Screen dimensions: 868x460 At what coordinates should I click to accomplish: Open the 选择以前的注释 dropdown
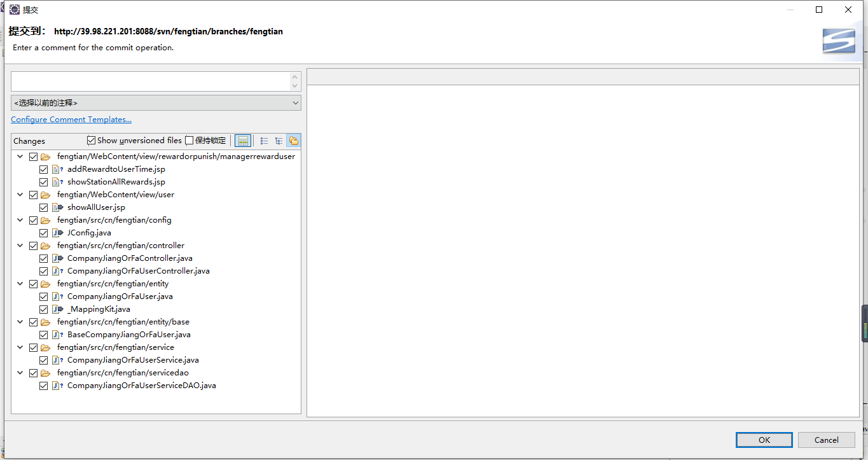click(156, 102)
